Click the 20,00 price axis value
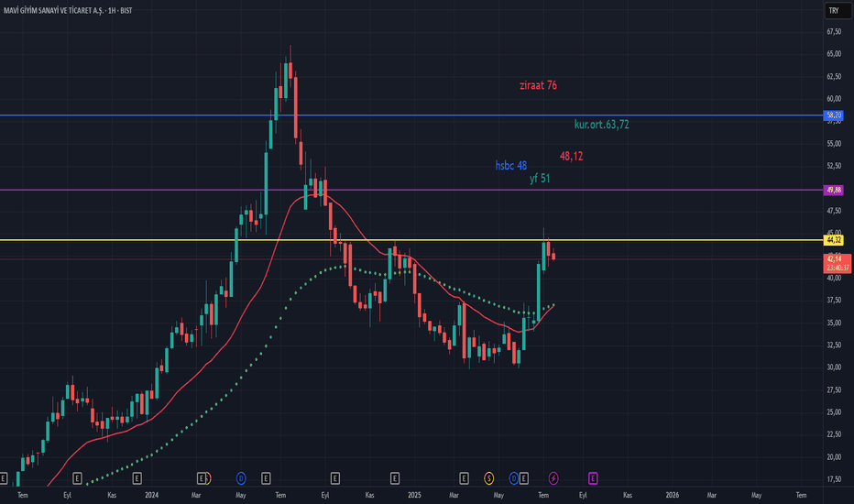The image size is (854, 504). (x=834, y=456)
